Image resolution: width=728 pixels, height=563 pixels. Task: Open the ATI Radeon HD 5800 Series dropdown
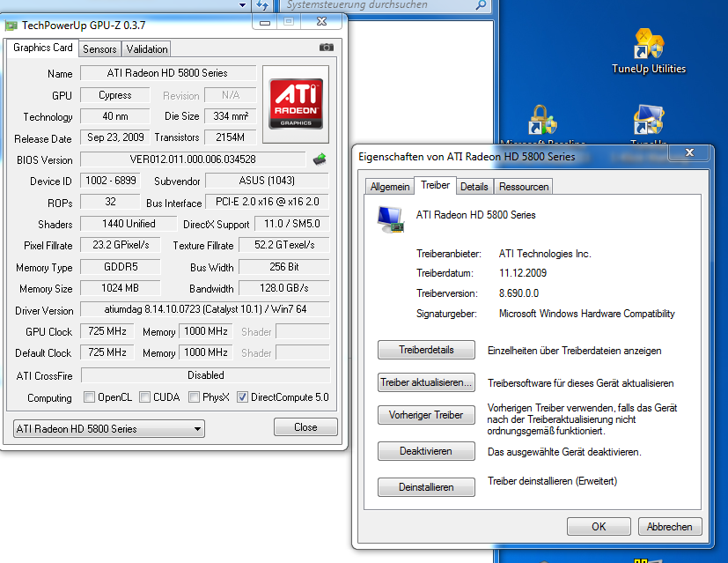point(109,429)
